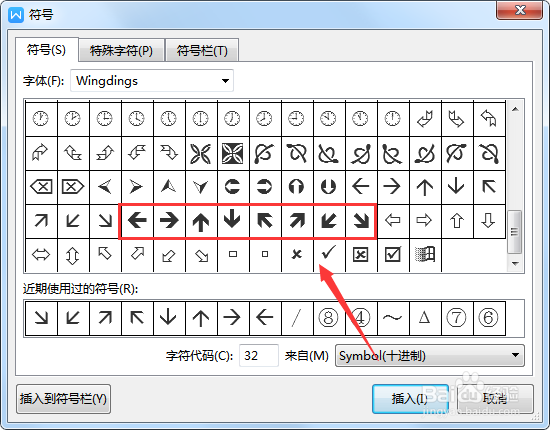The width and height of the screenshot is (550, 430).
Task: Open the 符号栏(T) tab
Action: pyautogui.click(x=202, y=51)
